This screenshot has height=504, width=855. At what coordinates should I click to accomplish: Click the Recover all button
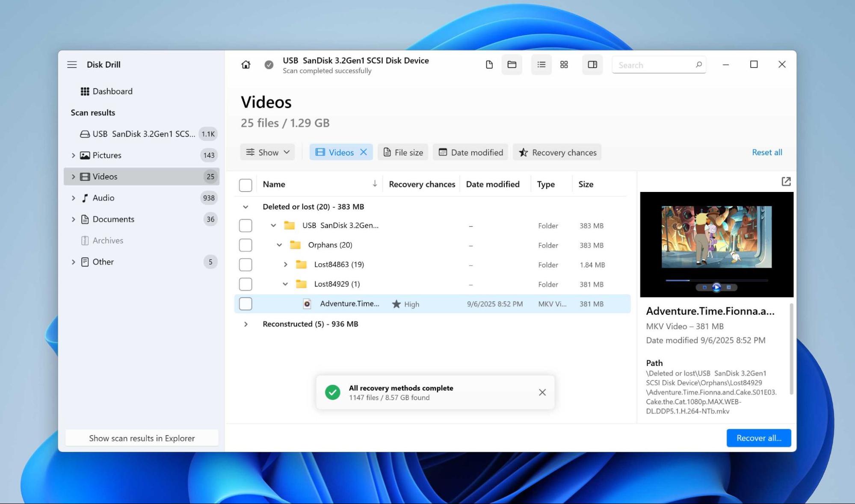pyautogui.click(x=758, y=438)
